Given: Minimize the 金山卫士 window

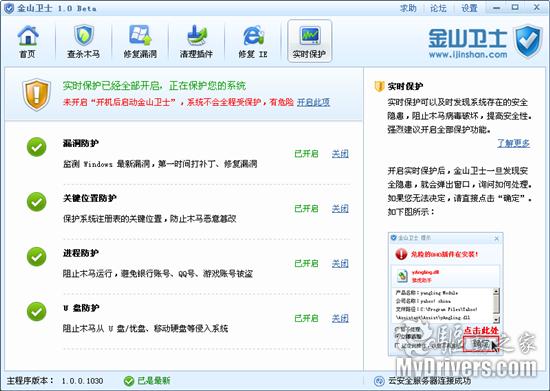Looking at the screenshot, I should 496,8.
